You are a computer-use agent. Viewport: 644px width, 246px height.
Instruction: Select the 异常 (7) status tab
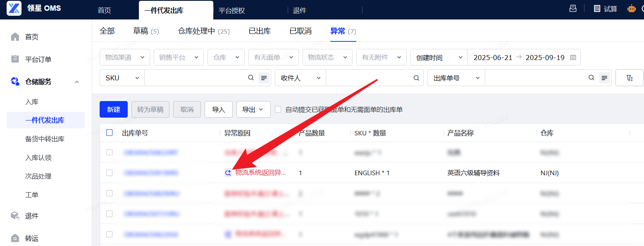pyautogui.click(x=343, y=31)
